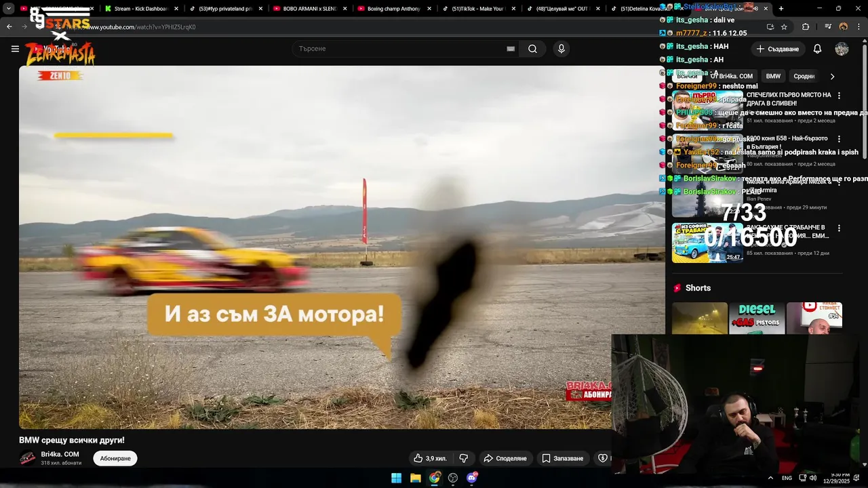
Task: Open the Създаване create button
Action: coord(778,49)
